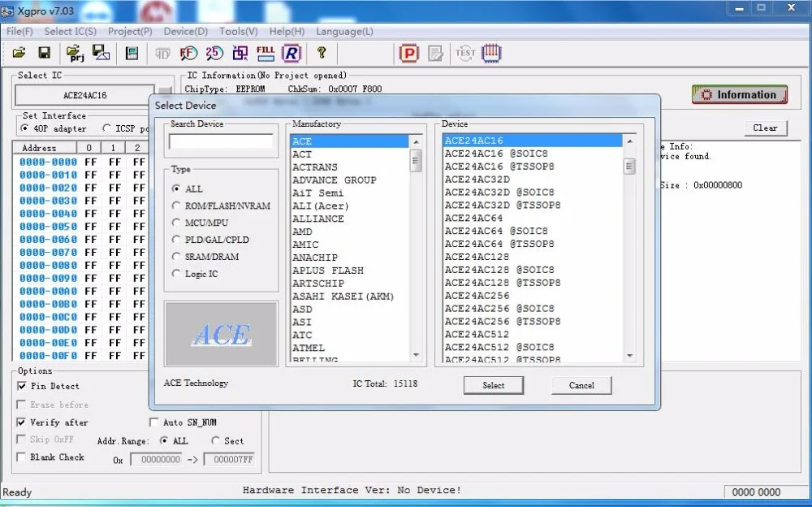Click the yellow question mark help icon
812x507 pixels.
(322, 52)
